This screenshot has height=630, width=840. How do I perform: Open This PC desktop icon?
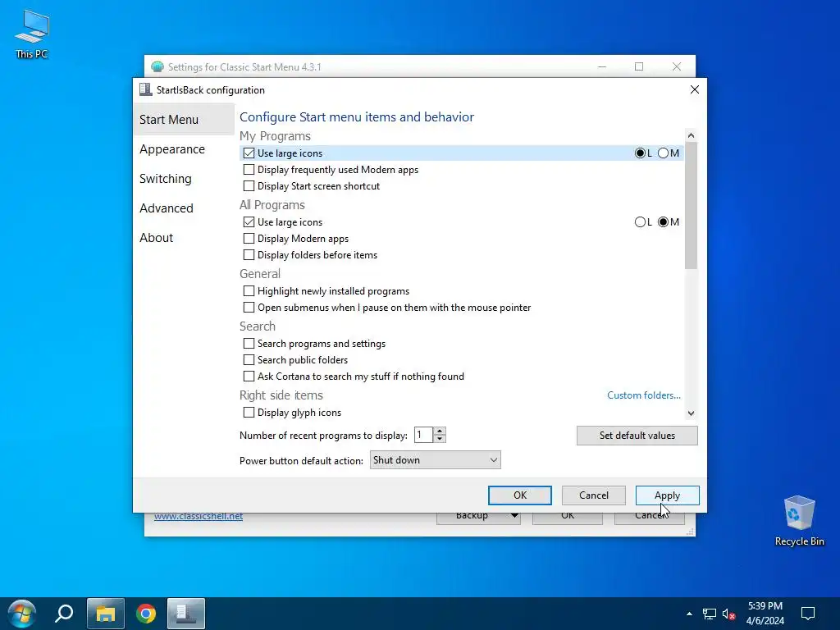(x=32, y=34)
